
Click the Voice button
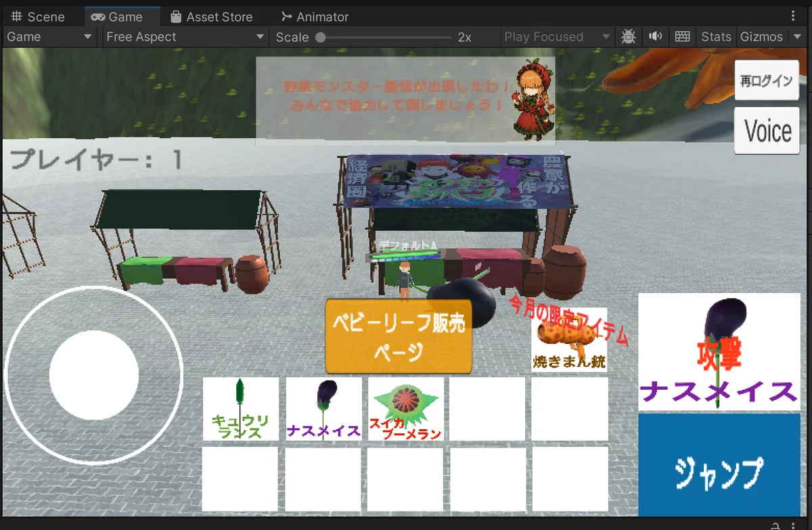tap(767, 131)
